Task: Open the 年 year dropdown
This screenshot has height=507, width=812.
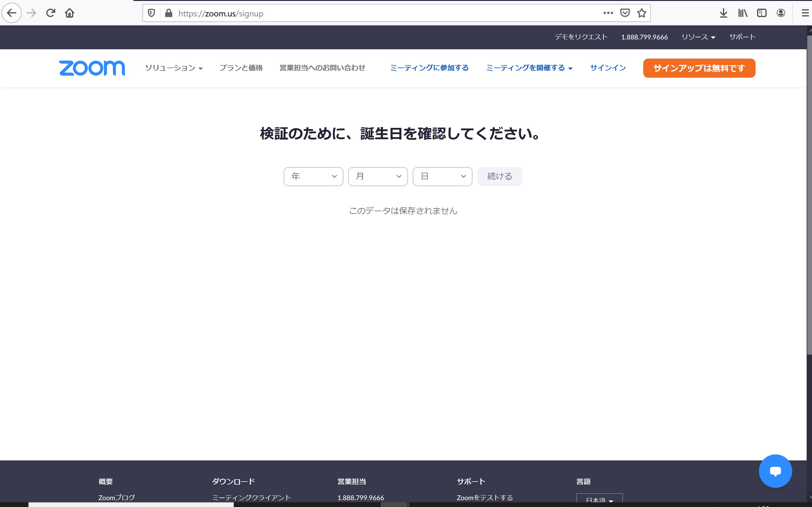Action: [x=313, y=176]
